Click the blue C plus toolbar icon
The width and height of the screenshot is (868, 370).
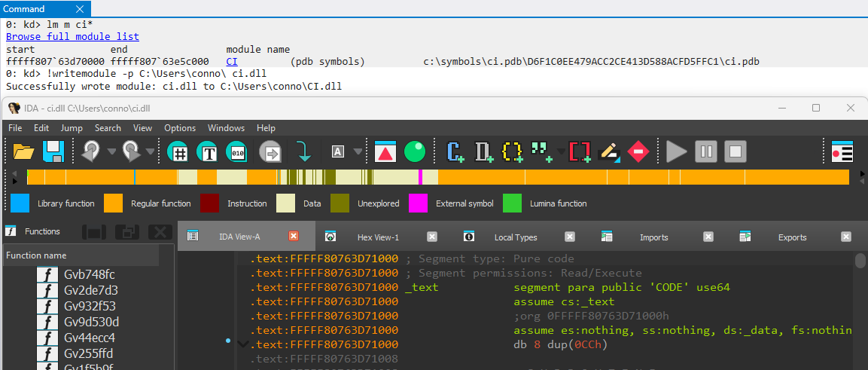tap(456, 151)
